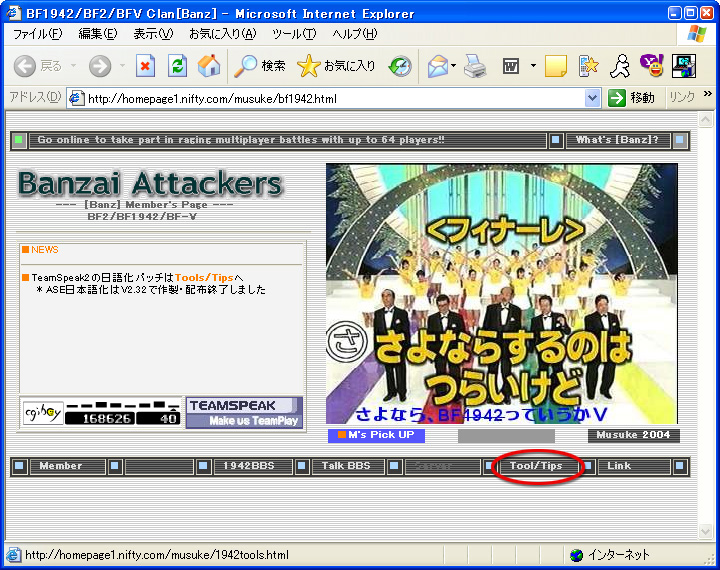Click the IE title bar icon
Image resolution: width=720 pixels, height=570 pixels.
(x=13, y=13)
